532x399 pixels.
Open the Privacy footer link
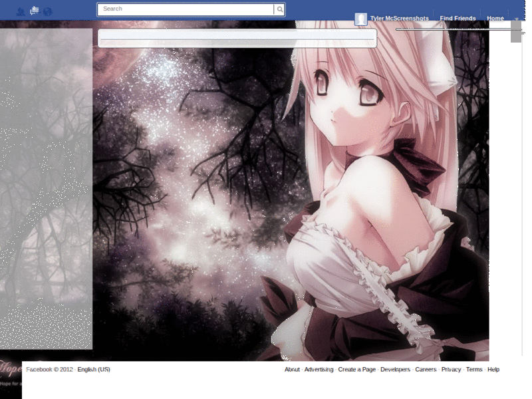point(451,370)
